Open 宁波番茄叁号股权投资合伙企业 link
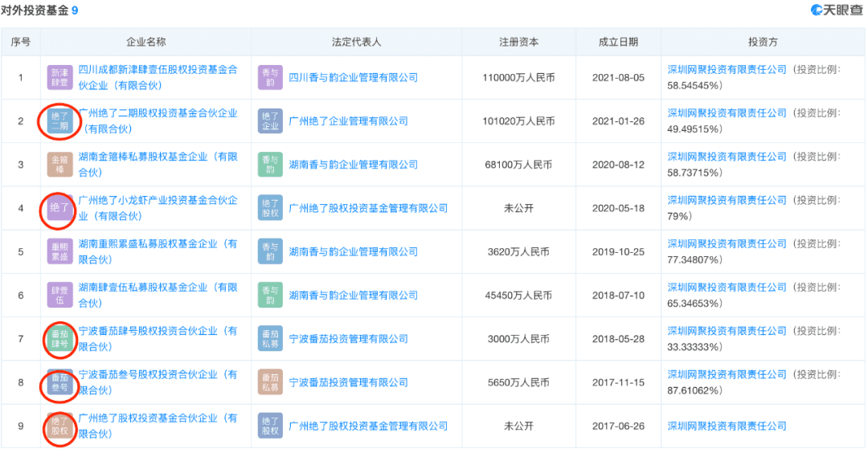 point(158,382)
